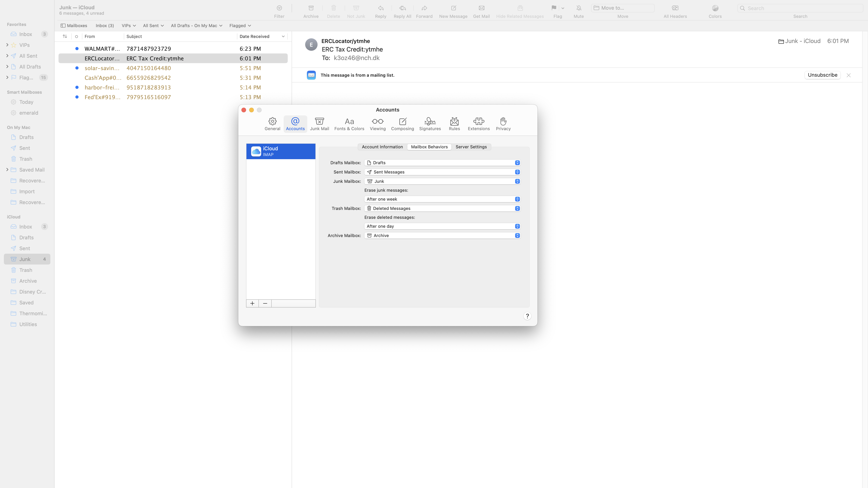Click the Privacy hand icon

click(503, 121)
